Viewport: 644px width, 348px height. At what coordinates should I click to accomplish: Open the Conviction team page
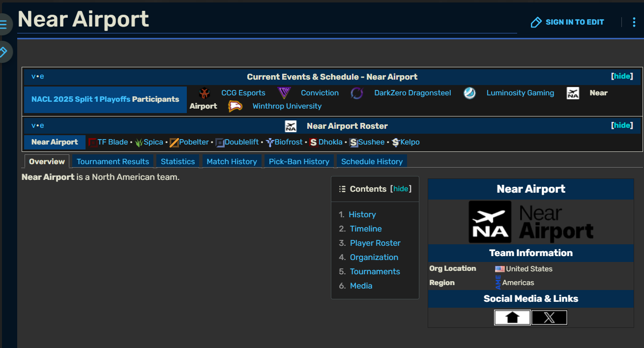coord(320,93)
